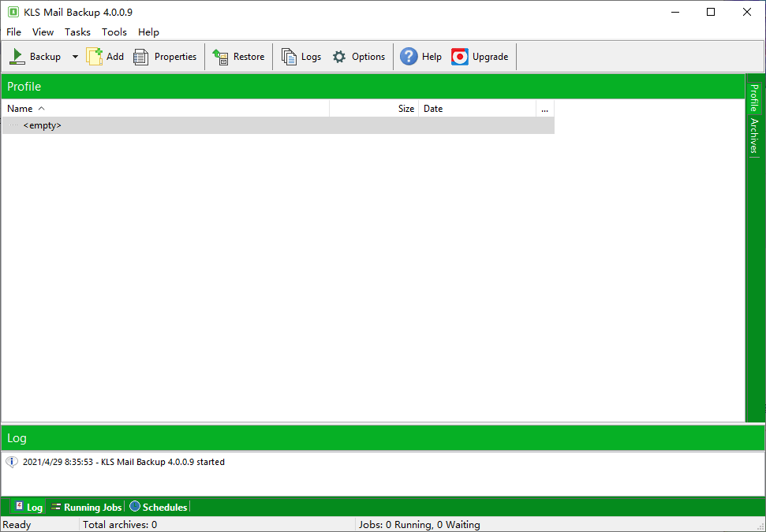Click the info icon in log entry

12,462
